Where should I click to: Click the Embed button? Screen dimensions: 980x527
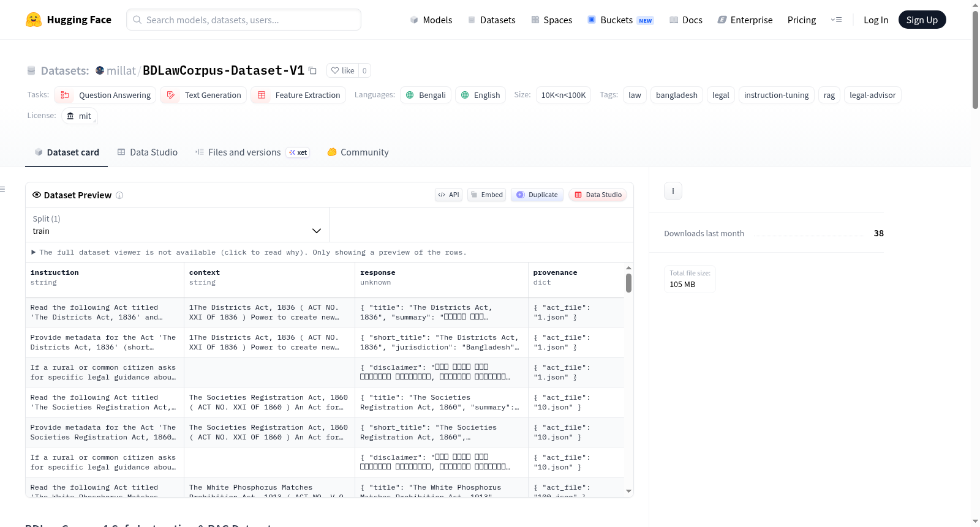tap(487, 195)
